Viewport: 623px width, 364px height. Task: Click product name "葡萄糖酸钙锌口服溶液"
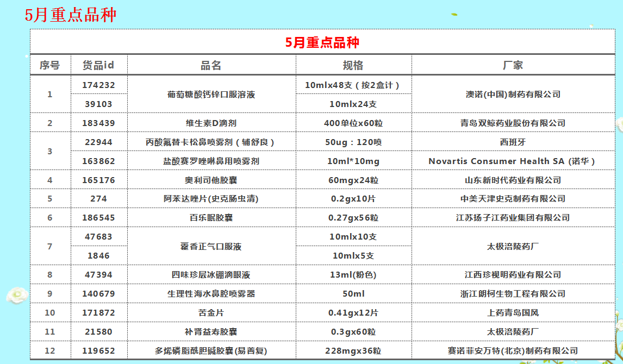(x=211, y=95)
